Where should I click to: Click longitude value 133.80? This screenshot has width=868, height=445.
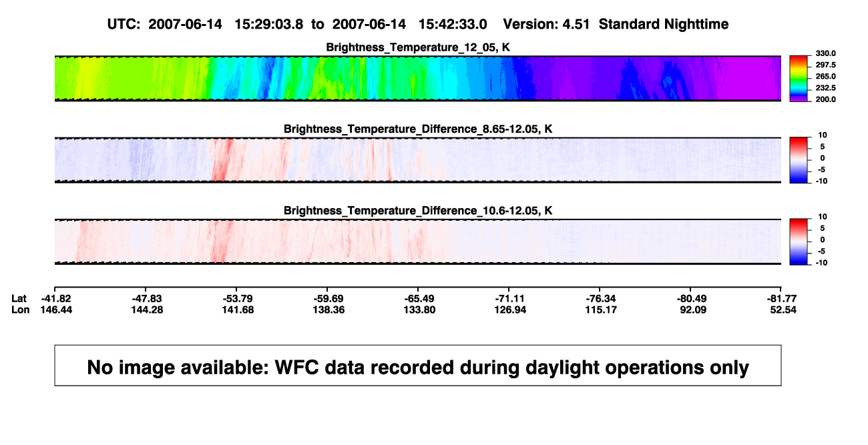click(418, 310)
